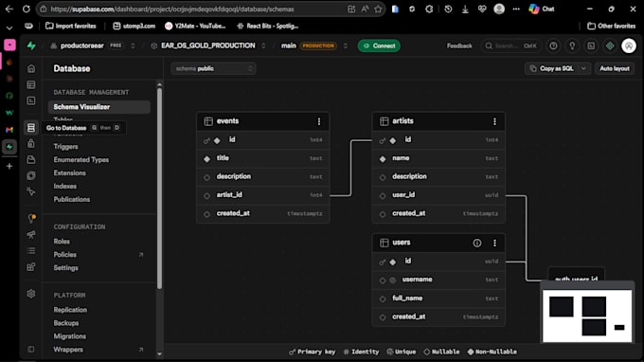Click the green diamond assistant icon
This screenshot has height=362, width=644.
pos(610,45)
